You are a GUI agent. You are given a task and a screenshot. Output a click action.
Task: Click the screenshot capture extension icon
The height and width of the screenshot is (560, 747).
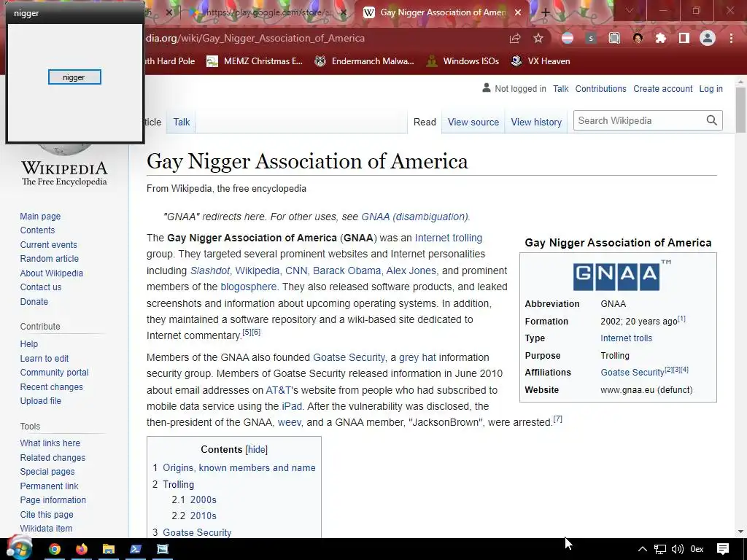tap(614, 39)
